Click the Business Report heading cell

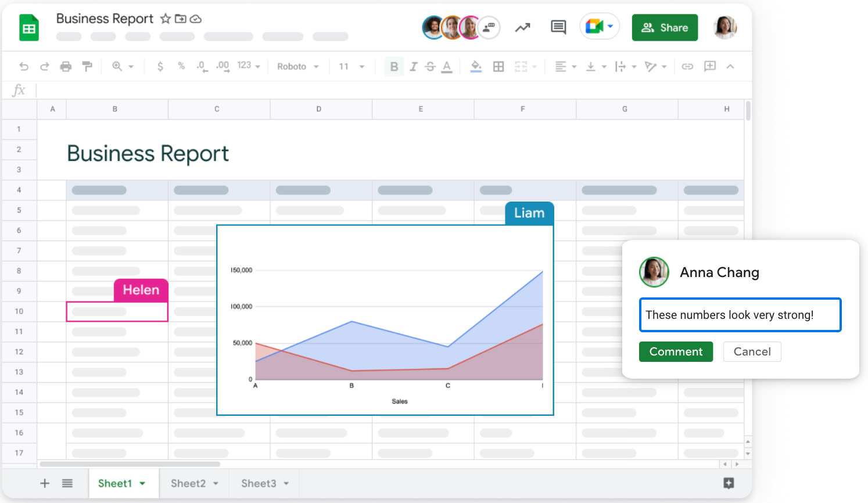[148, 154]
